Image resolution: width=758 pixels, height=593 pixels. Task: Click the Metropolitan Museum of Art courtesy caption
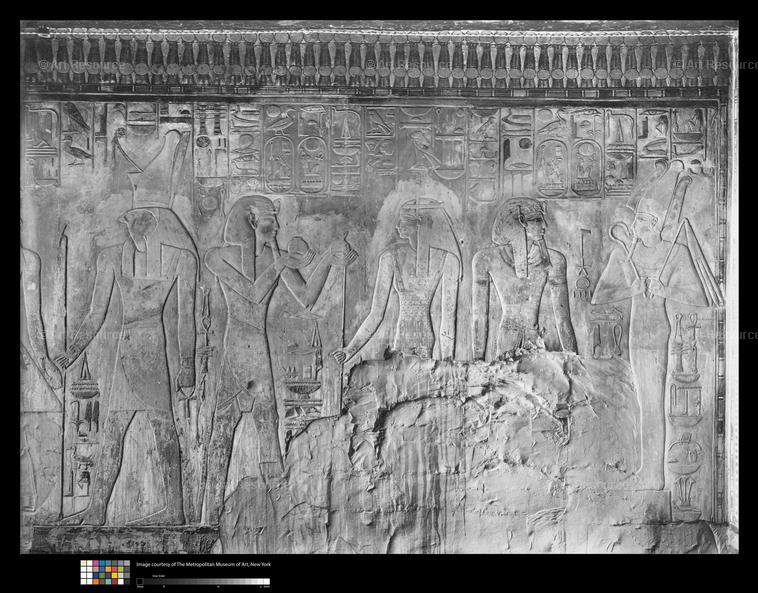[x=204, y=564]
